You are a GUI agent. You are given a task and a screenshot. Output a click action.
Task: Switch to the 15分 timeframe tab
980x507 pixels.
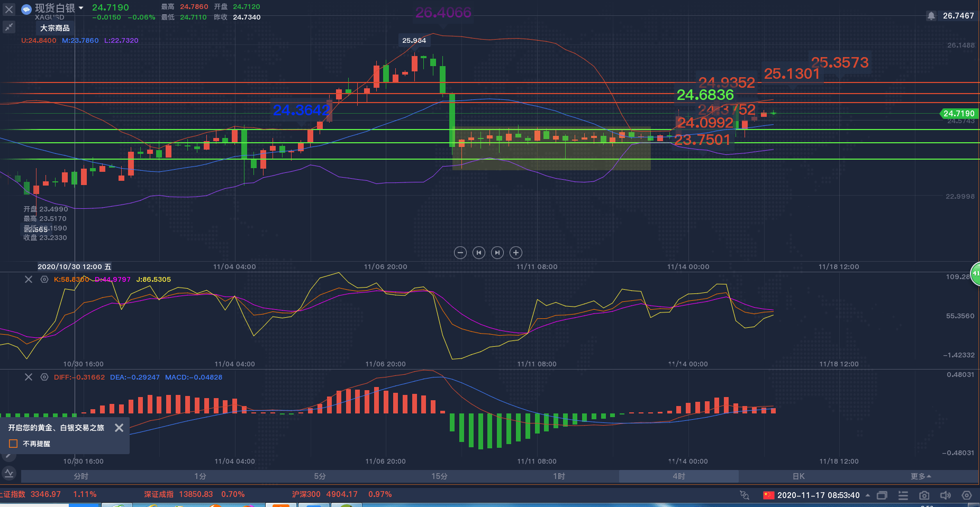pos(439,476)
